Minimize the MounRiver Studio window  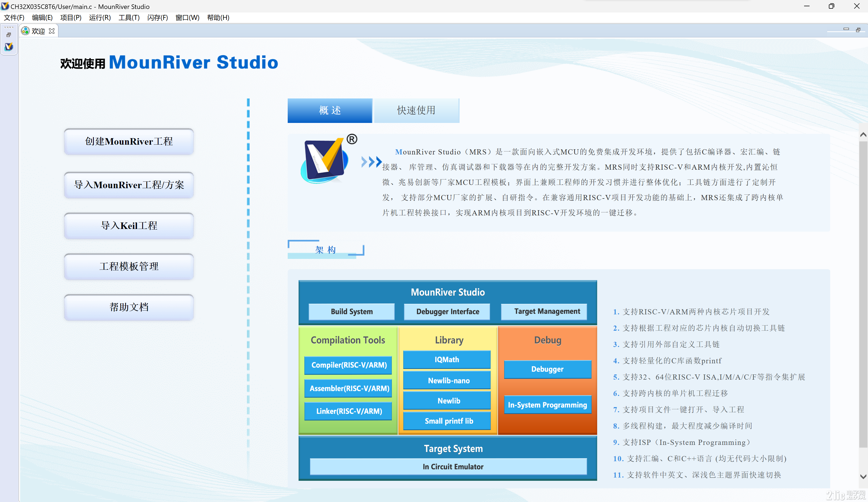point(807,6)
